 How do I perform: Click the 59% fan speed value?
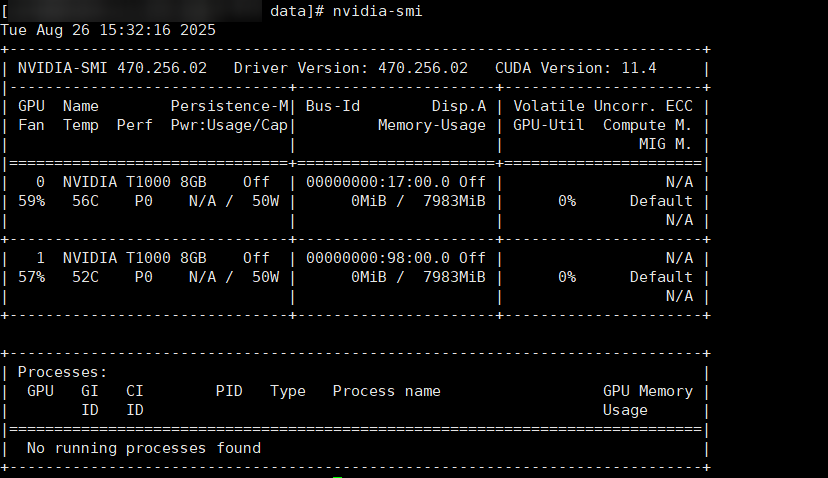pyautogui.click(x=32, y=201)
